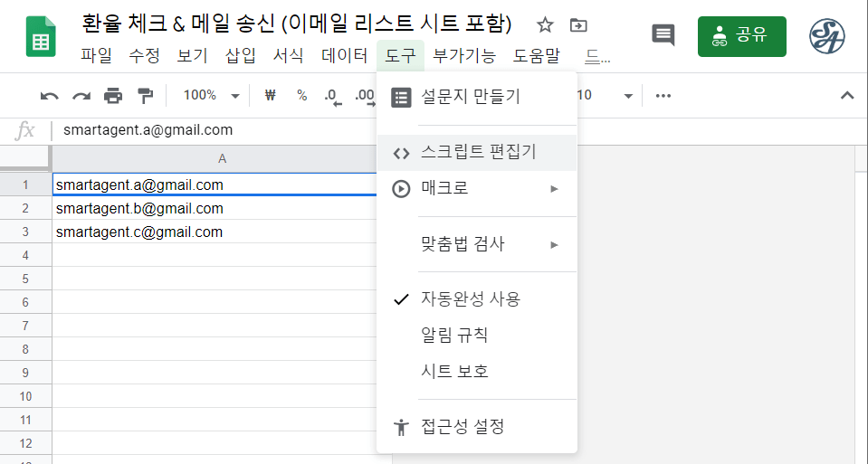The width and height of the screenshot is (868, 464).
Task: Select row 5 header
Action: 26,279
